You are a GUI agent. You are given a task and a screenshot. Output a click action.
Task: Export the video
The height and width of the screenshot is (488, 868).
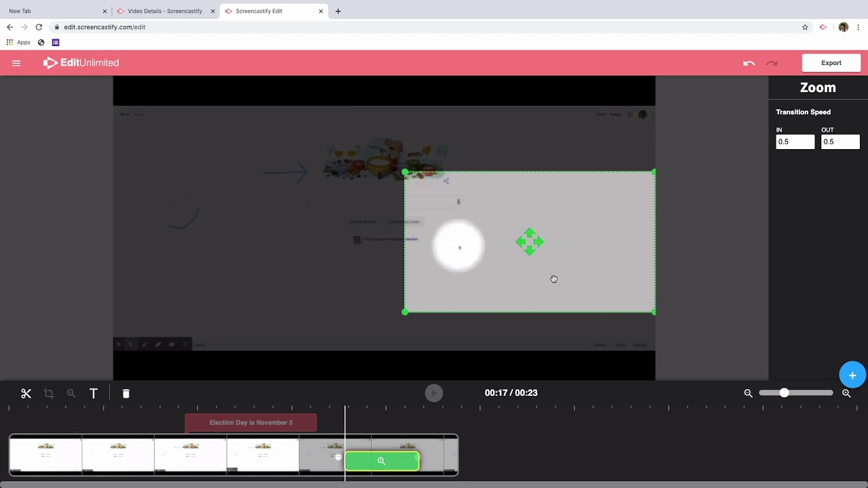coord(831,62)
